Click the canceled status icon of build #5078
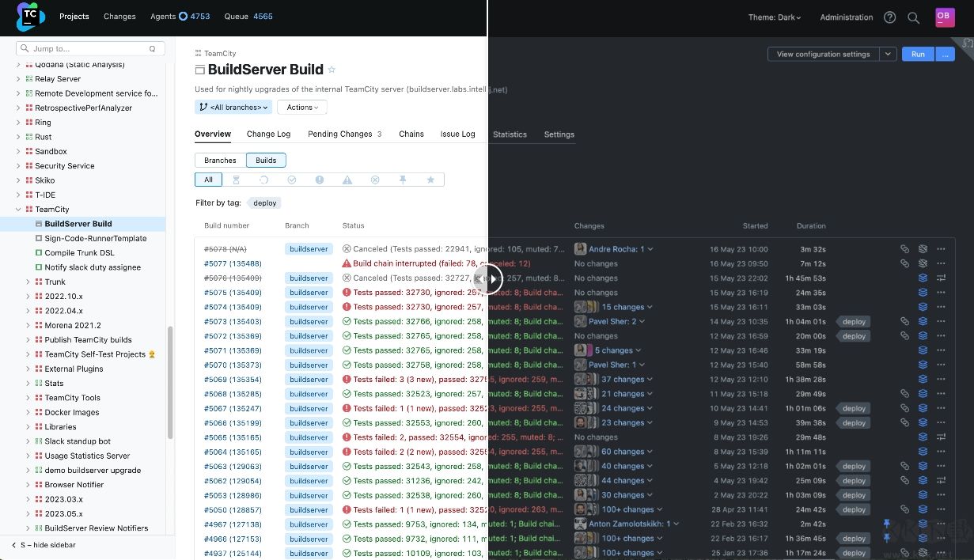 point(347,249)
